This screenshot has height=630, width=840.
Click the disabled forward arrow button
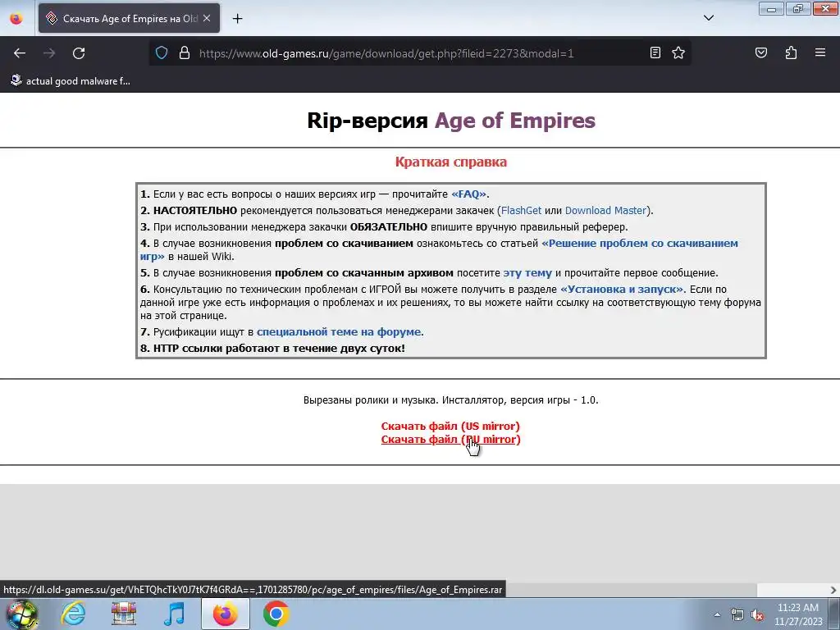tap(49, 53)
